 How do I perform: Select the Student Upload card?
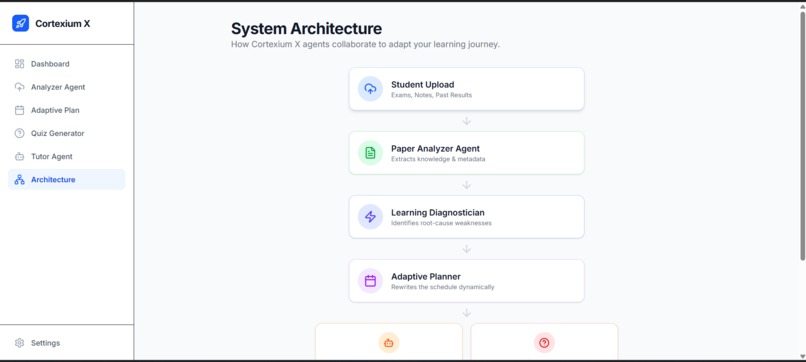(466, 89)
